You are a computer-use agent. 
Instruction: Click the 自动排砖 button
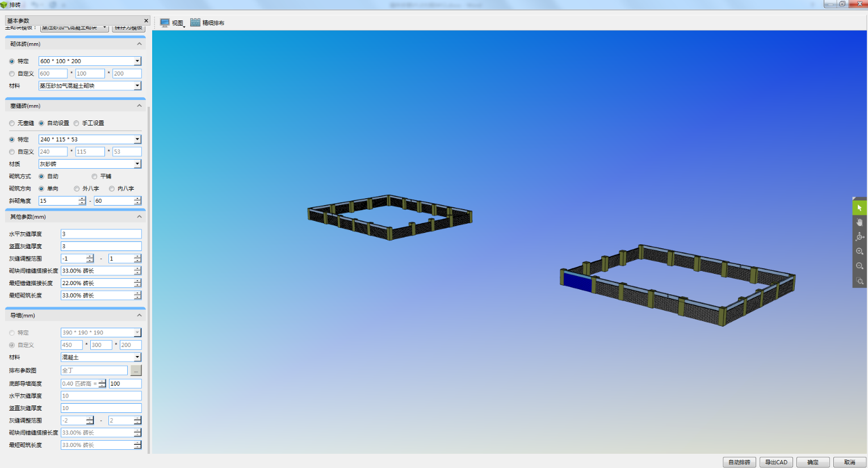click(x=739, y=462)
